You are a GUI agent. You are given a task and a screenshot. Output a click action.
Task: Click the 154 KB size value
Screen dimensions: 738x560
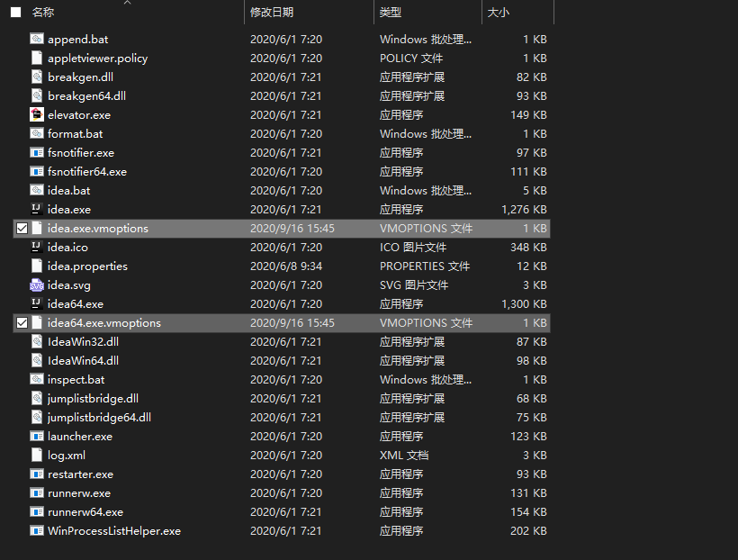coord(528,512)
